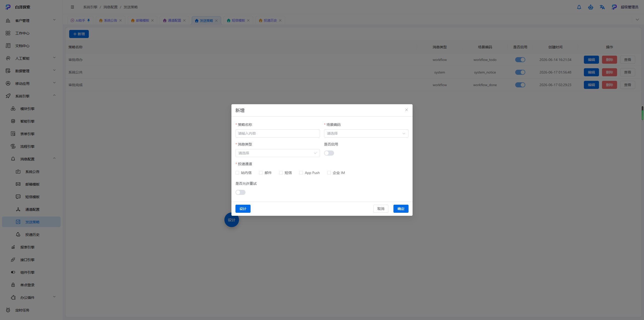Click the 工作中心 sidebar icon
Screen dimensions: 644x320
(8, 33)
